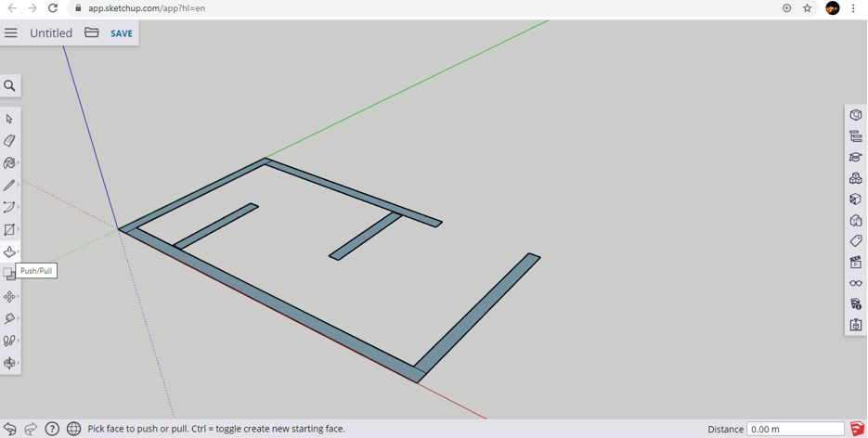Open the Scenes clapperboard panel
The width and height of the screenshot is (868, 438).
856,262
